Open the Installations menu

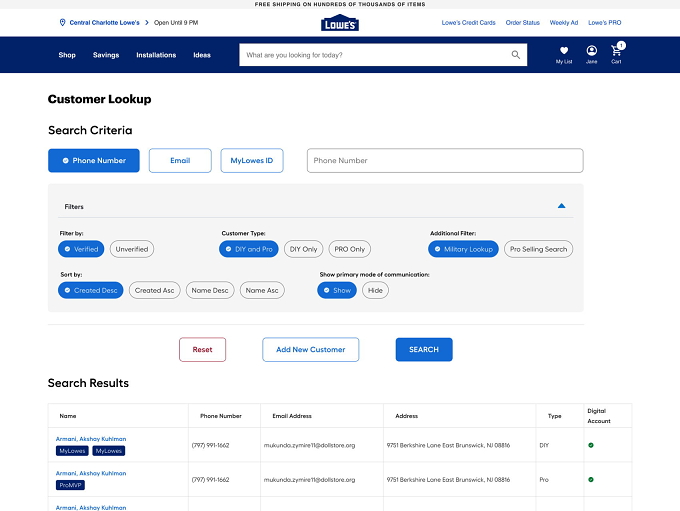(x=156, y=55)
